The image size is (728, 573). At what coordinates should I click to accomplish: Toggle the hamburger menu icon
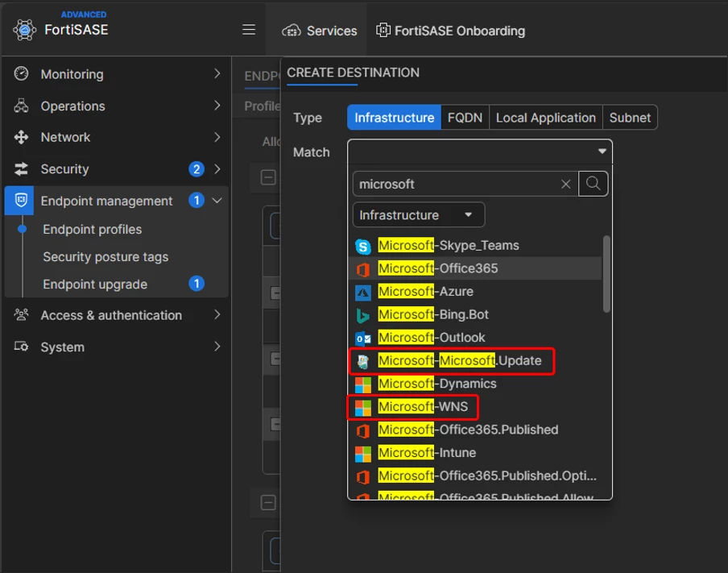(249, 30)
